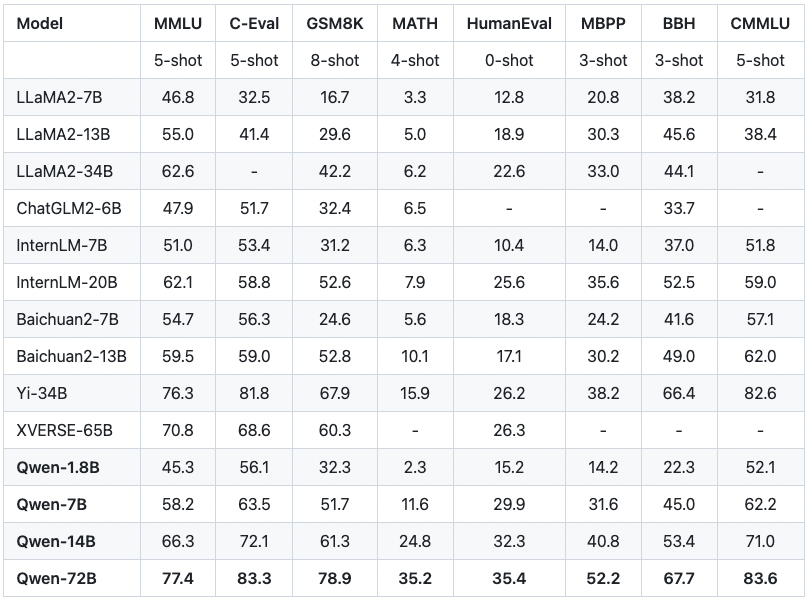This screenshot has width=809, height=600.
Task: Select Yi-34B's 81.8 C-Eval score
Action: click(x=254, y=393)
